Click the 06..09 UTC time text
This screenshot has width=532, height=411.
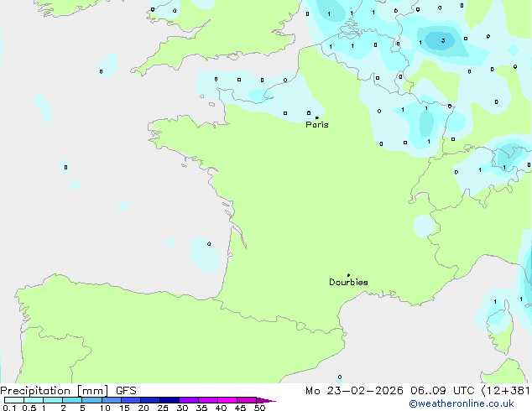tap(442, 391)
